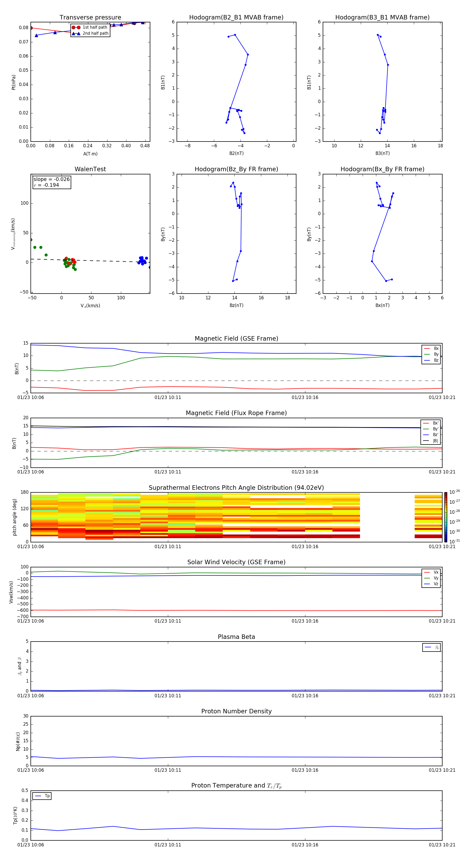Viewport: 473px width, 868px height.
Task: Click the Suprathermal Electrons Pitch Angle Distribution title
Action: click(x=236, y=488)
